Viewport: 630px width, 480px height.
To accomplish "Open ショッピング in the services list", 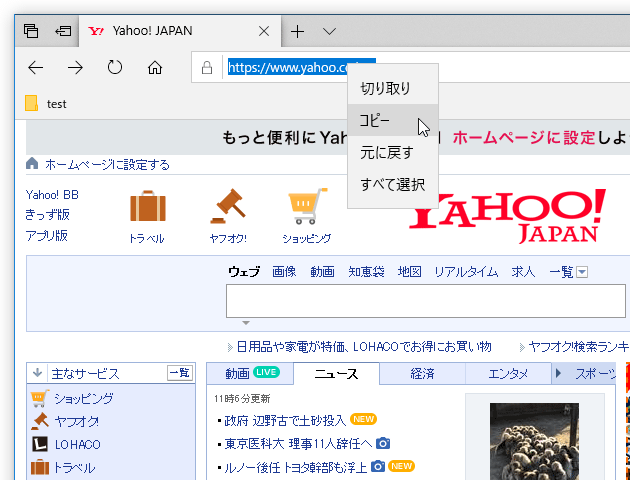I will (84, 398).
